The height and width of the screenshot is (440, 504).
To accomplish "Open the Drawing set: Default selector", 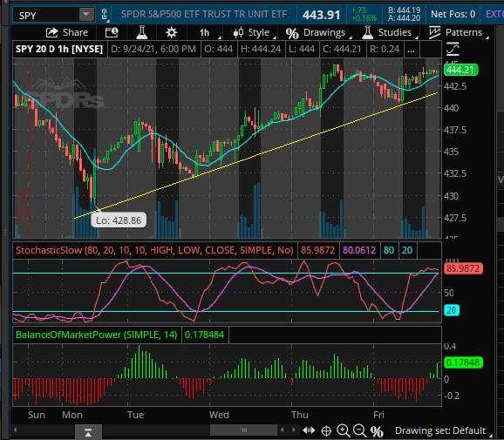I will click(442, 430).
